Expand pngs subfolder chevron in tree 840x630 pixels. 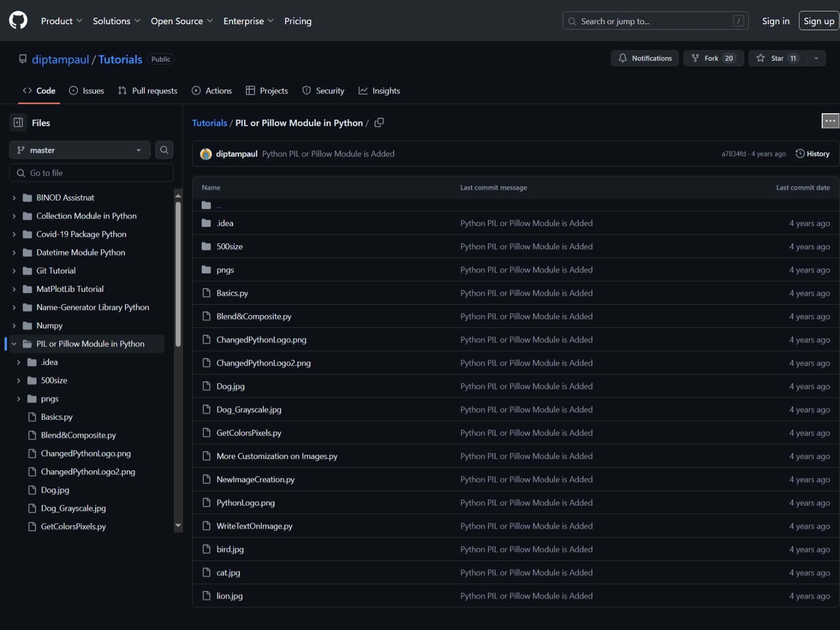point(18,399)
